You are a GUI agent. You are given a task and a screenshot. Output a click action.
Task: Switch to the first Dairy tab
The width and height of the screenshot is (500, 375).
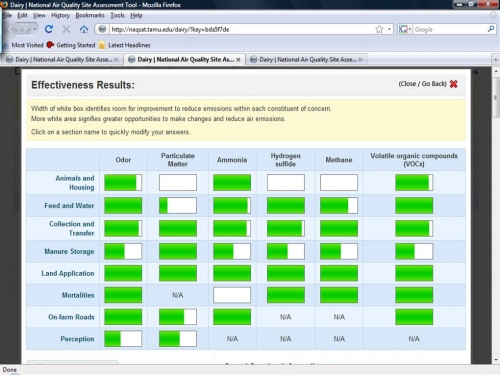click(x=63, y=60)
